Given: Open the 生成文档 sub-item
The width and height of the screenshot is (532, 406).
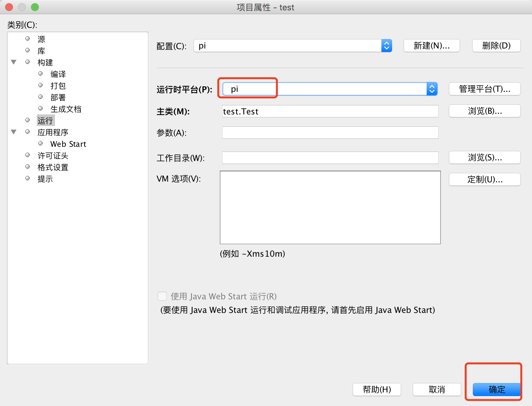Looking at the screenshot, I should tap(66, 109).
